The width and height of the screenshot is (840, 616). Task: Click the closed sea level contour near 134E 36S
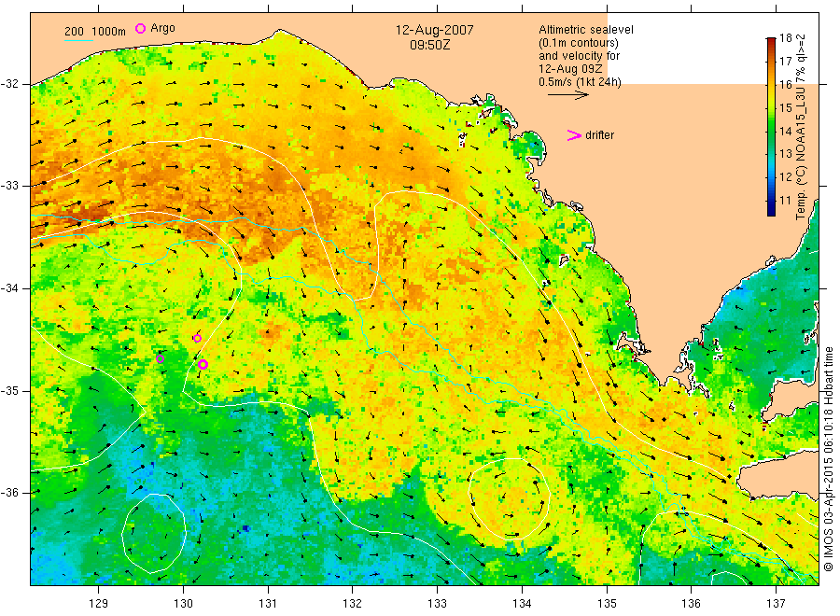tap(510, 498)
